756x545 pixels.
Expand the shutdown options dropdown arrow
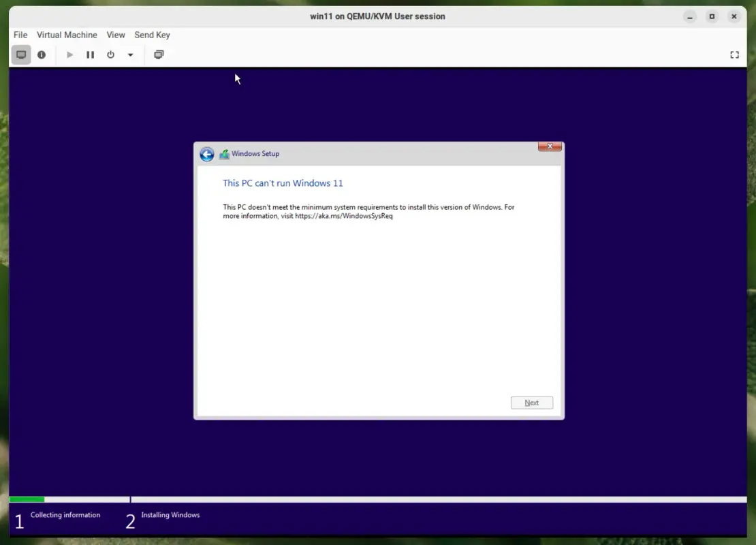click(x=130, y=54)
